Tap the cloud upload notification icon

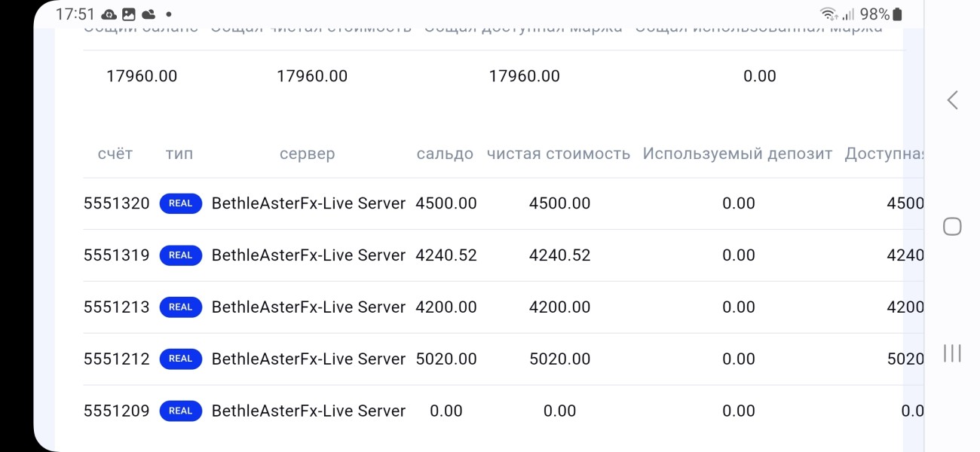(x=109, y=14)
